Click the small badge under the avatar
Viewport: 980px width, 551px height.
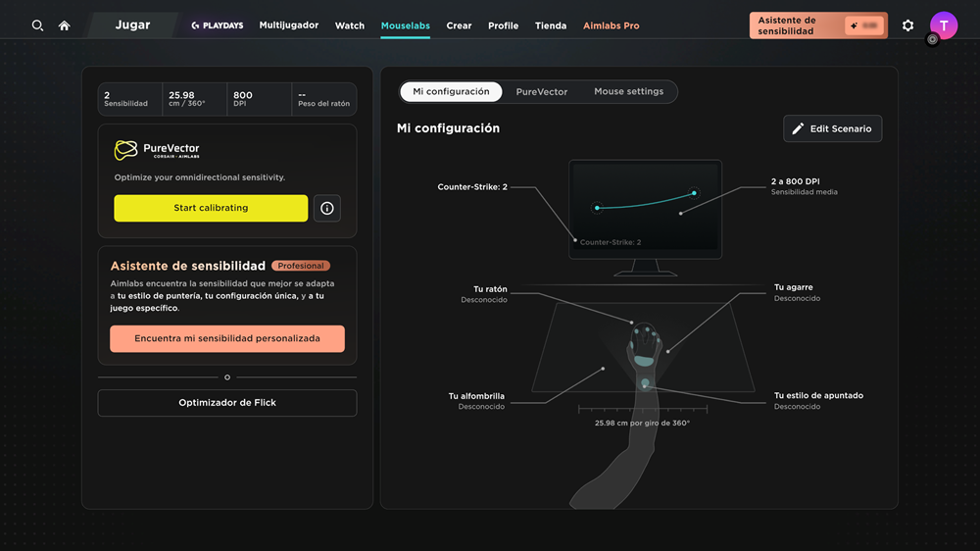(x=932, y=39)
